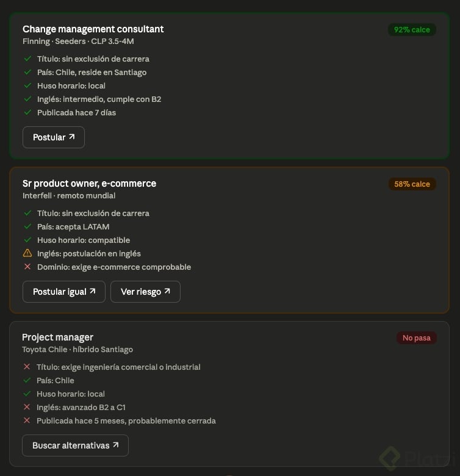Click red X beside Inglés avanzado B2 a C1
This screenshot has width=460, height=476.
coord(27,407)
